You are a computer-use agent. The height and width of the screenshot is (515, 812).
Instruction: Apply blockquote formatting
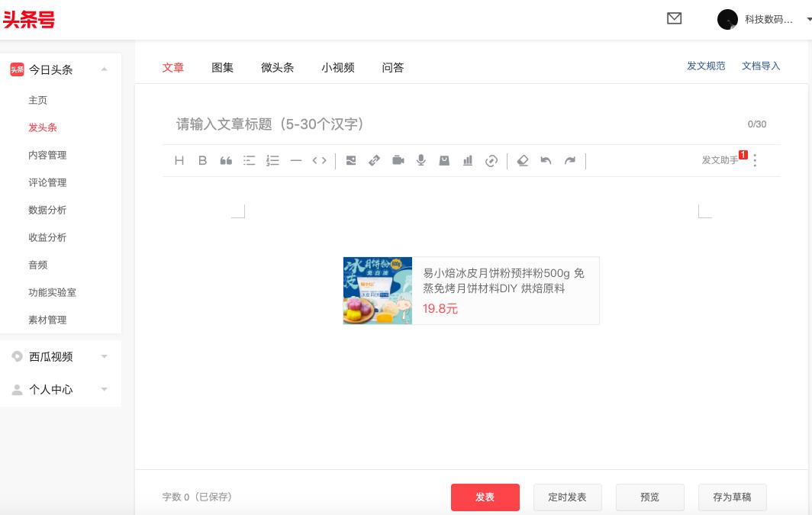(x=226, y=160)
